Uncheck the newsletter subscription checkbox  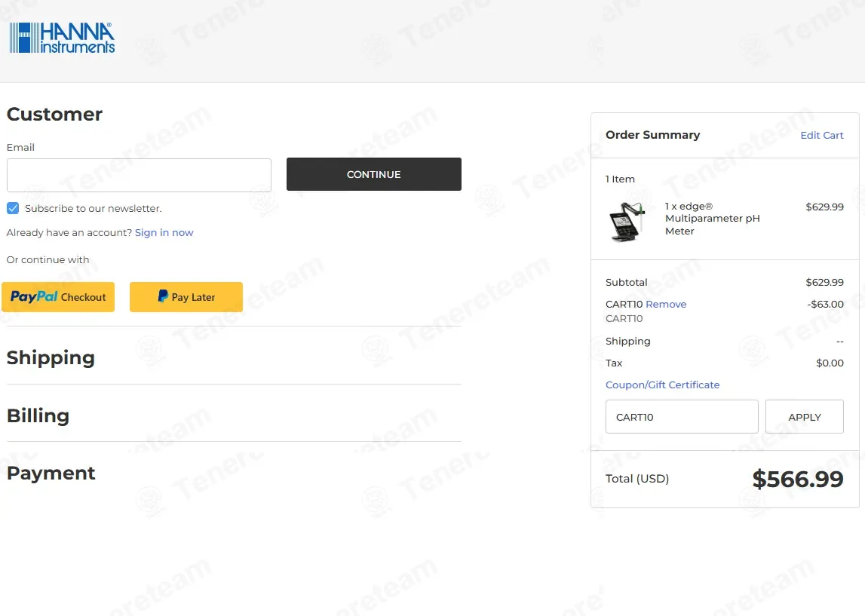[x=13, y=208]
